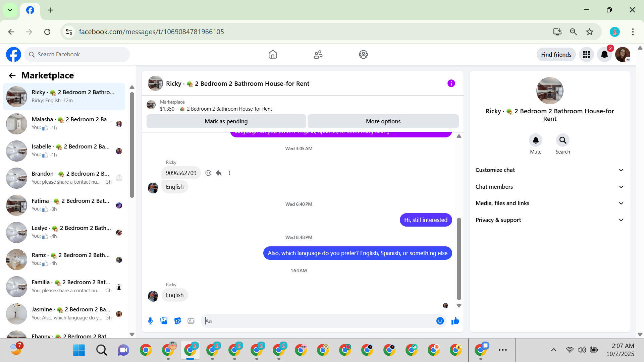The height and width of the screenshot is (362, 644).
Task: Open emoji picker in message box
Action: (x=440, y=321)
